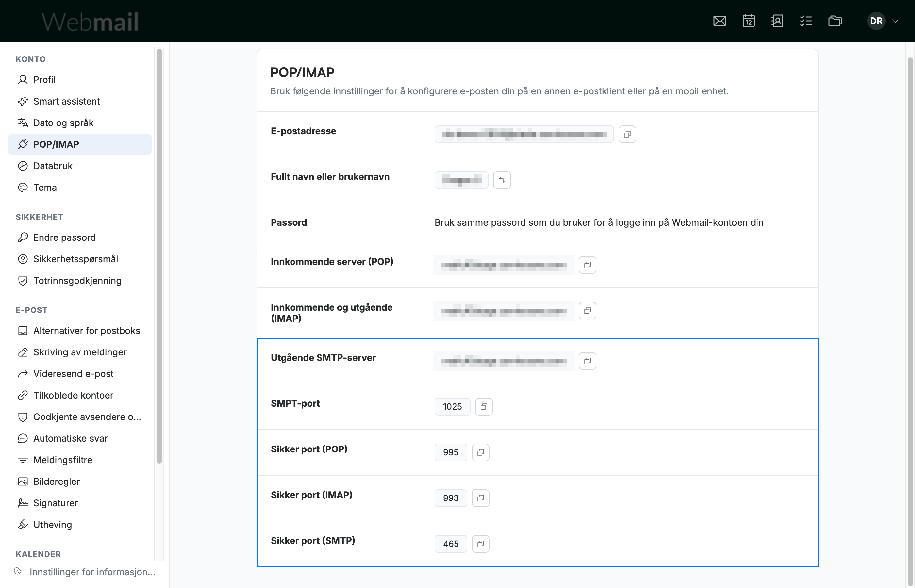This screenshot has width=915, height=588.
Task: Click the 465 port value
Action: 451,544
